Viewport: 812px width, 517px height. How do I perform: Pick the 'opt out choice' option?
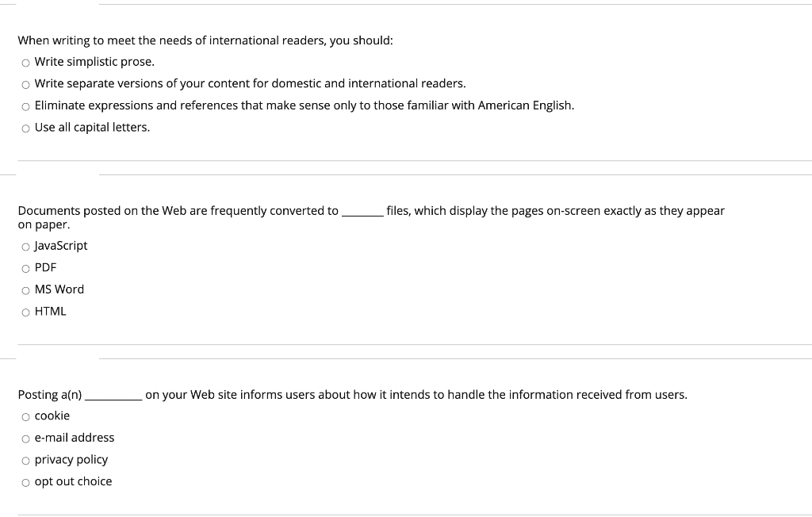25,481
